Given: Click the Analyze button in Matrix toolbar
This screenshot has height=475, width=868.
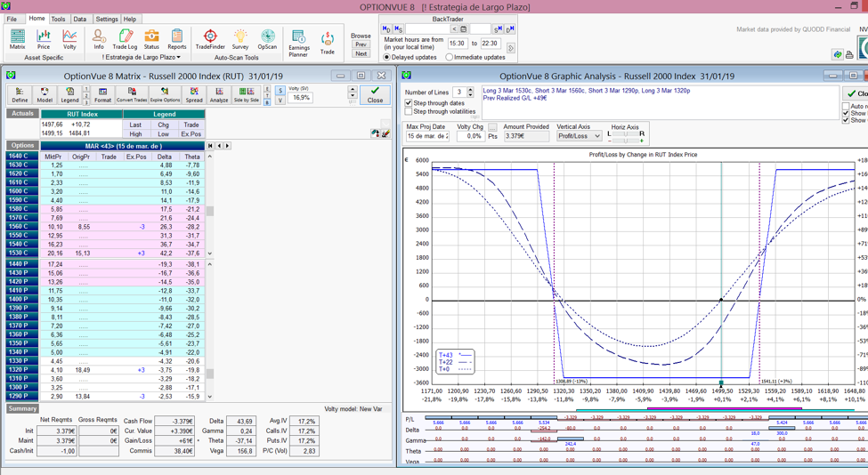Looking at the screenshot, I should click(x=219, y=94).
